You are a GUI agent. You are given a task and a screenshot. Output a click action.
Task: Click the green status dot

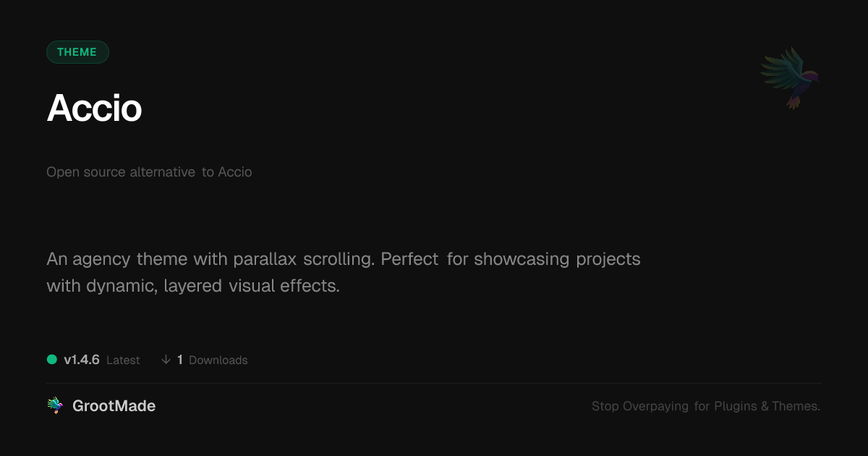[52, 360]
